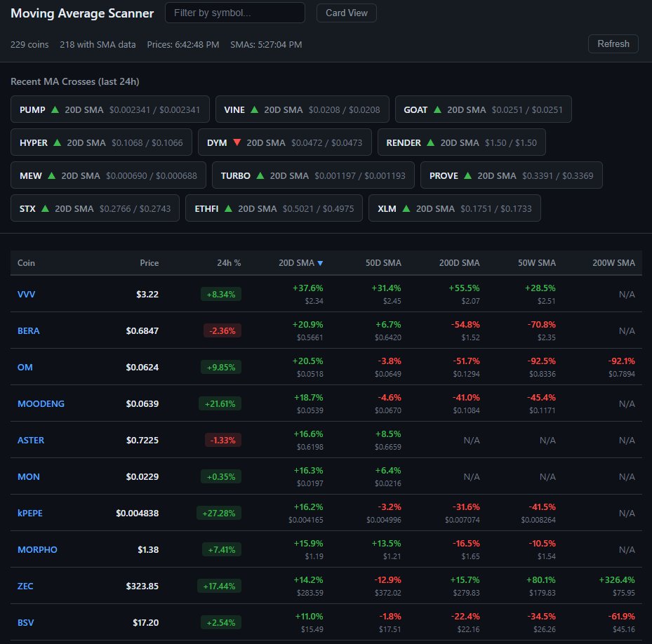Open the STX 20D SMA cross card
The height and width of the screenshot is (644, 652).
coord(95,208)
